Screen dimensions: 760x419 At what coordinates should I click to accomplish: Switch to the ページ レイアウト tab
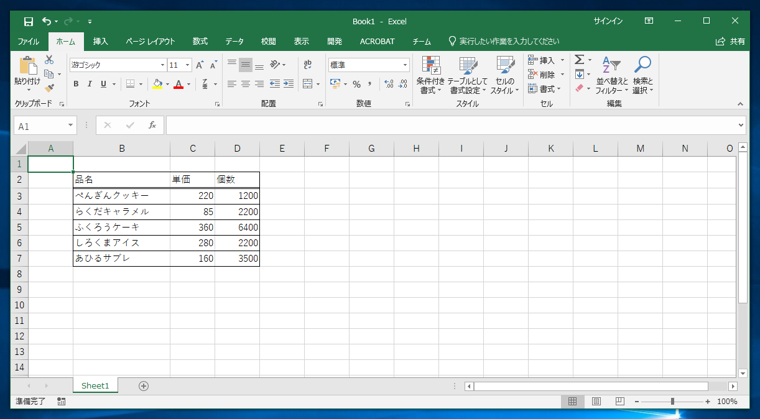tap(150, 42)
